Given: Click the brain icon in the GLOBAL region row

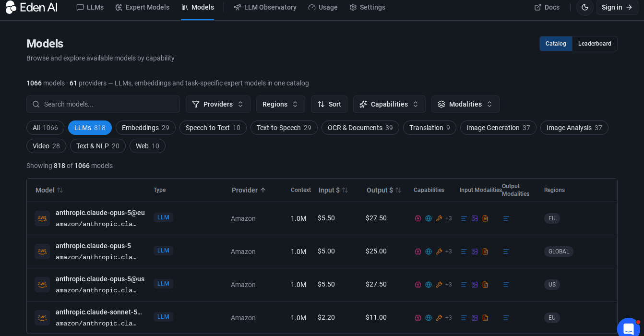Looking at the screenshot, I should (418, 252).
